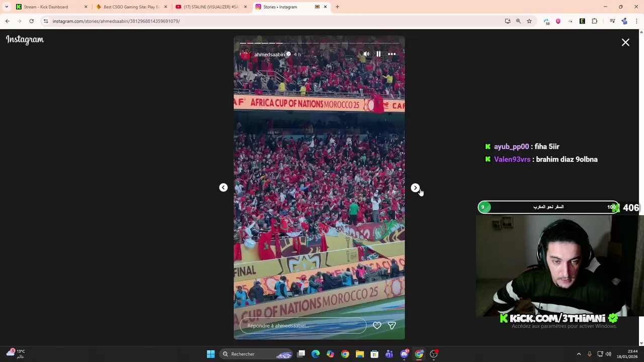Open volume control in system tray
Image resolution: width=644 pixels, height=362 pixels.
pos(608,354)
